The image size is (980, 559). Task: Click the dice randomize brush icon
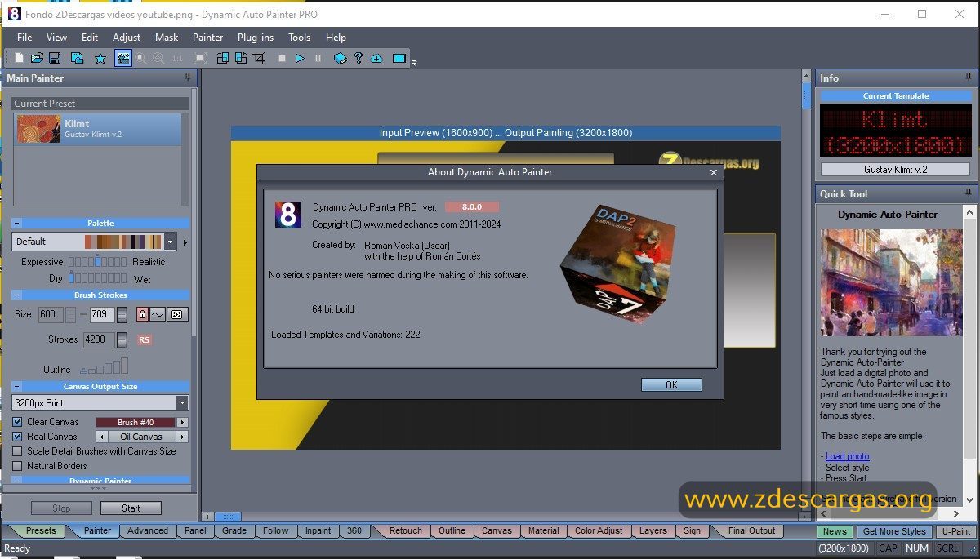click(177, 314)
